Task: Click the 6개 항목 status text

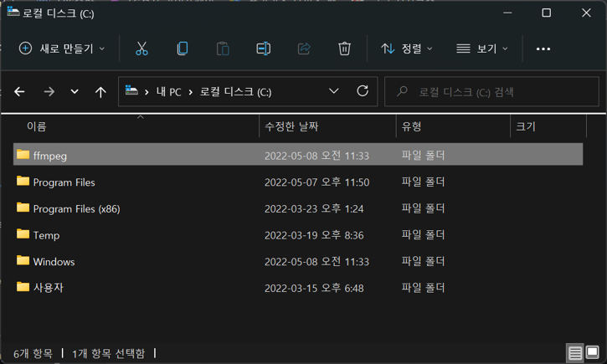Action: [x=33, y=353]
